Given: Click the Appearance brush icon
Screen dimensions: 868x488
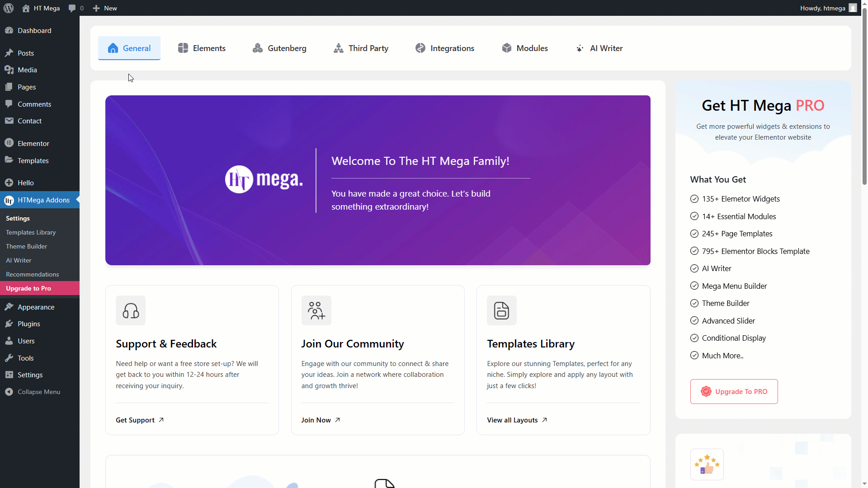Looking at the screenshot, I should pyautogui.click(x=9, y=307).
